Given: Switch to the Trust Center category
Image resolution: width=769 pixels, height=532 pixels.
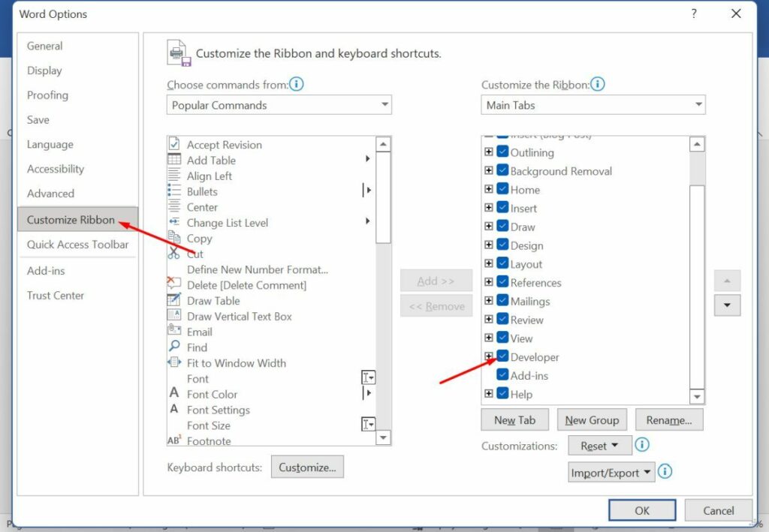Looking at the screenshot, I should click(x=55, y=296).
